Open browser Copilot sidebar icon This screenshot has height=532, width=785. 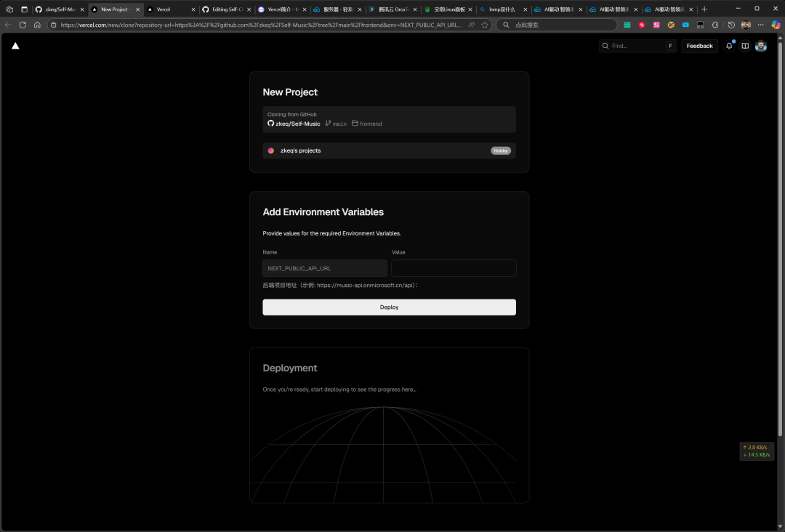pyautogui.click(x=776, y=25)
